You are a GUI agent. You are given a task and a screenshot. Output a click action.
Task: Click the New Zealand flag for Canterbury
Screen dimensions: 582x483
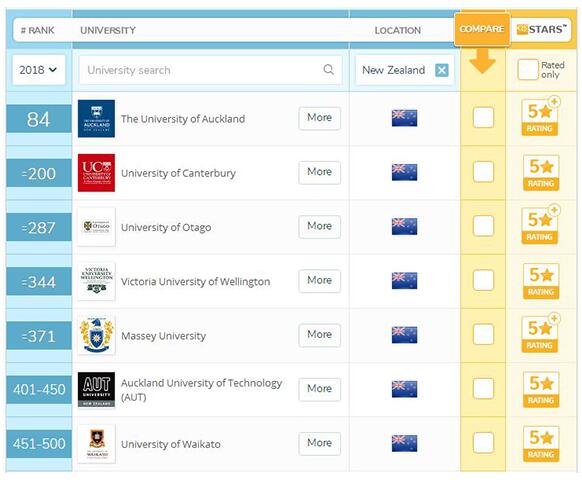(405, 172)
